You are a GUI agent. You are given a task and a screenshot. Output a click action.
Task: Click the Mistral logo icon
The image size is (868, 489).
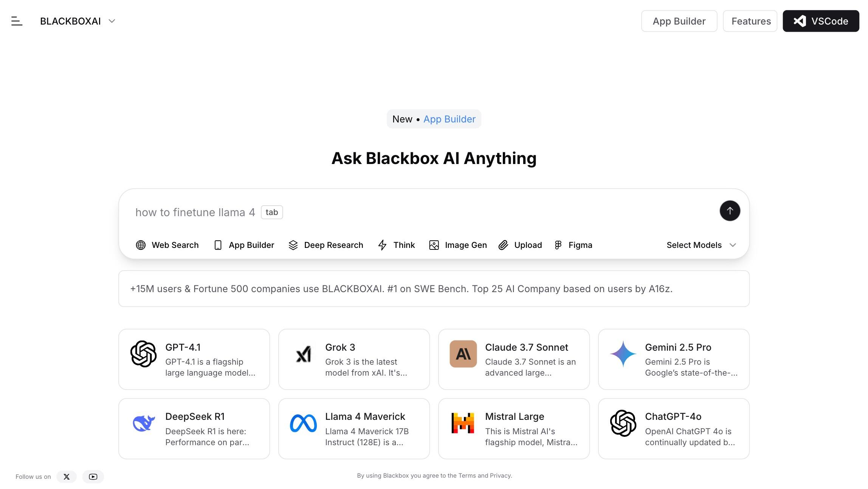[x=463, y=423]
